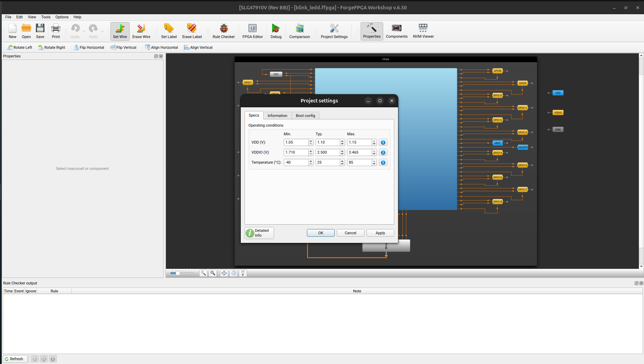This screenshot has width=644, height=364.
Task: Open the Components panel
Action: (396, 31)
